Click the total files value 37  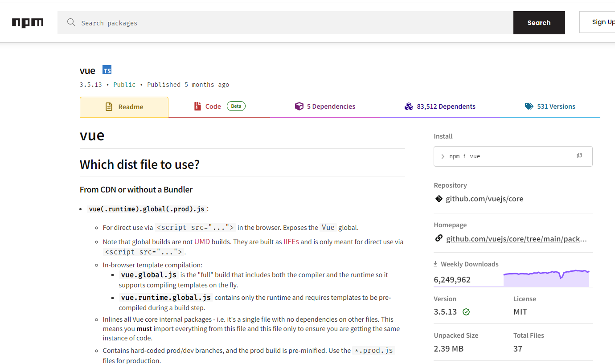click(517, 348)
